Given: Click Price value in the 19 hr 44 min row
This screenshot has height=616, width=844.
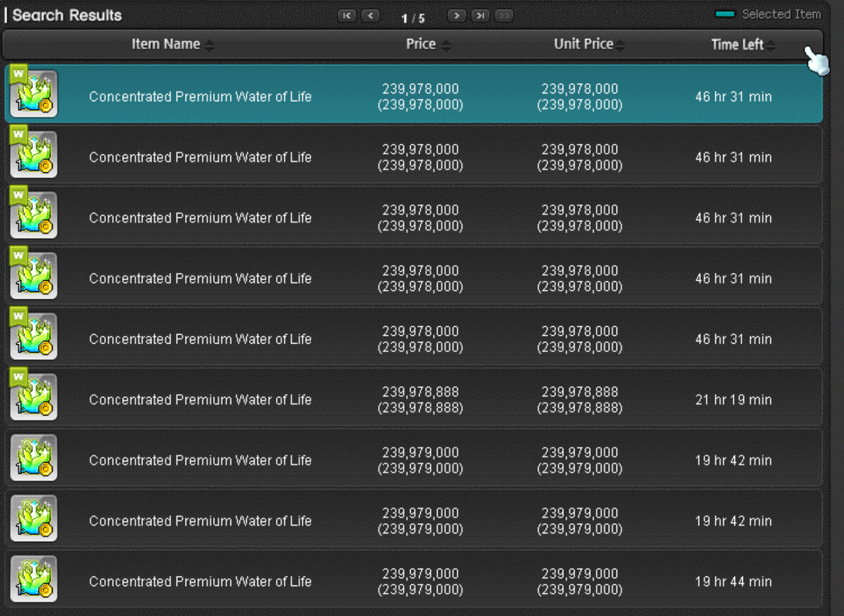Looking at the screenshot, I should point(420,581).
